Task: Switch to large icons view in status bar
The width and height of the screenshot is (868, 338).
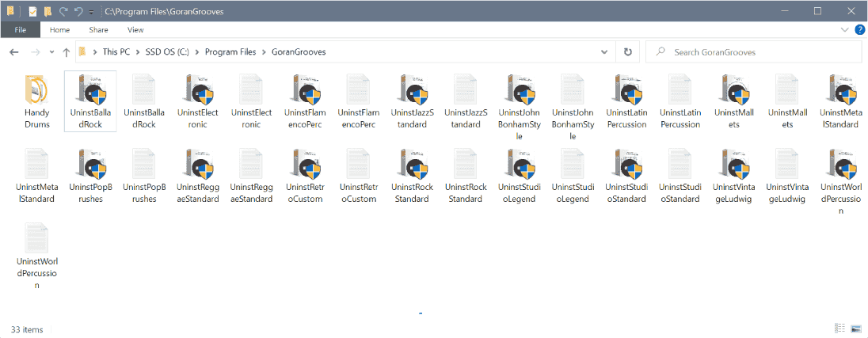Action: [855, 329]
